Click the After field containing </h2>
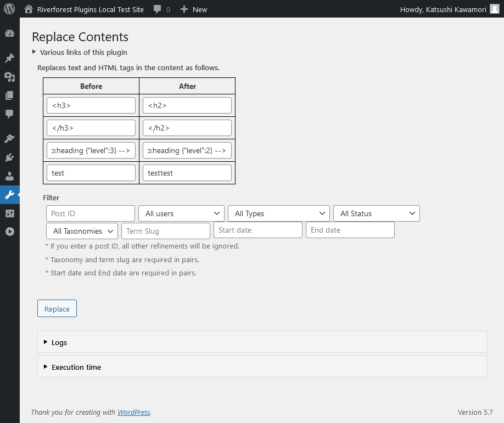Viewport: 504px width, 423px height. click(187, 128)
